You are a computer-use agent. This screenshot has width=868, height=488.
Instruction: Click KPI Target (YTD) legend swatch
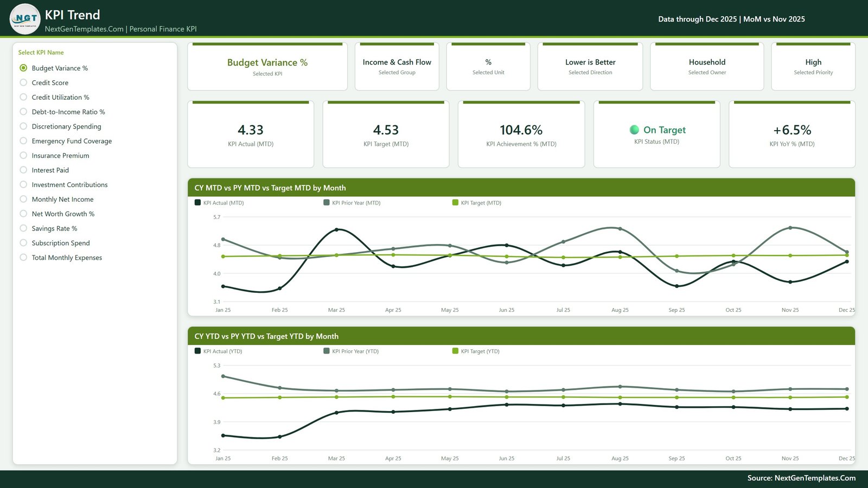coord(455,351)
